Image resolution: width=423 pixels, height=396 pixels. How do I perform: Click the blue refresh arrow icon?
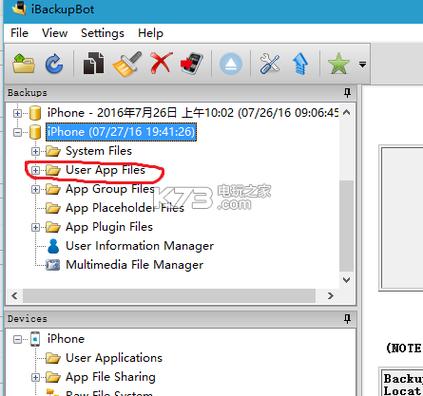[54, 63]
